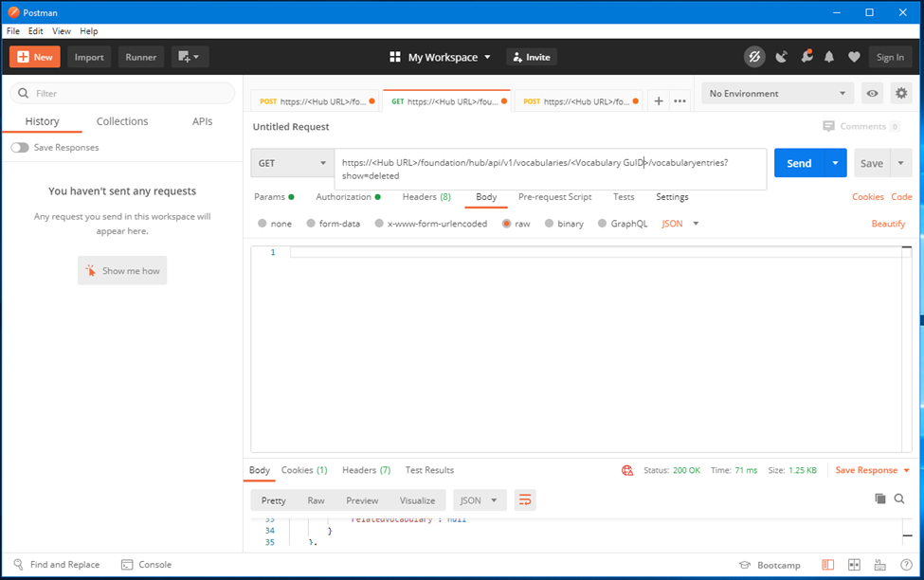Viewport: 924px width, 580px height.
Task: Click the sidebar Filter search field
Action: 123,94
